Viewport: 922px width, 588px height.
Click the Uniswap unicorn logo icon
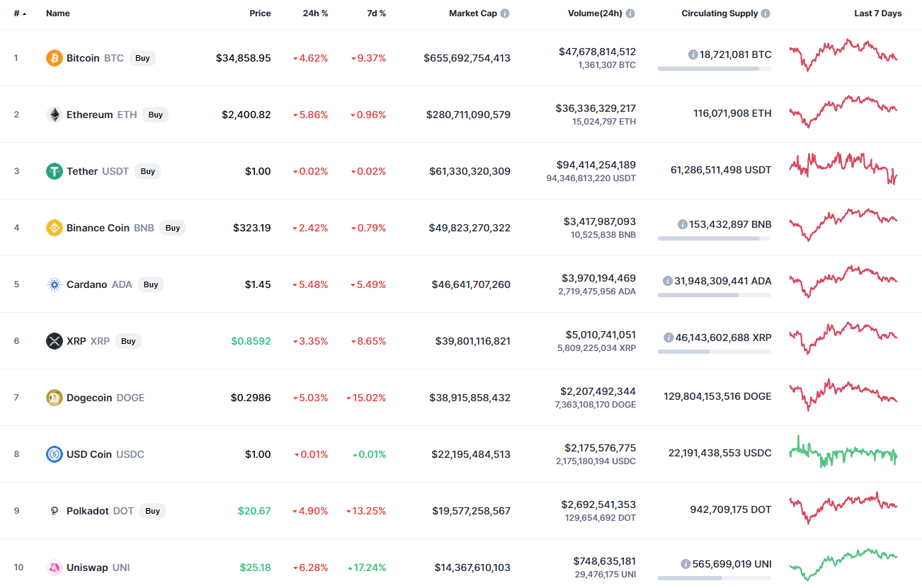click(55, 567)
